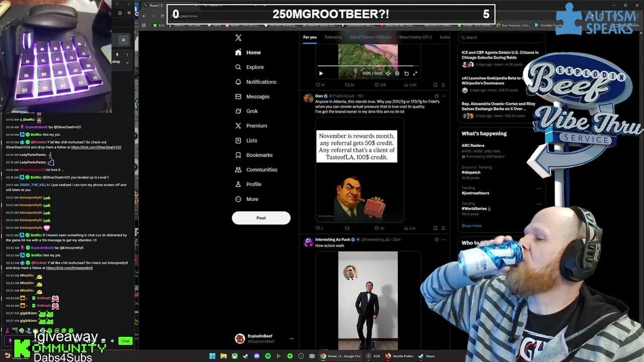Open Xbox app from the taskbar
The height and width of the screenshot is (362, 644).
(x=234, y=356)
